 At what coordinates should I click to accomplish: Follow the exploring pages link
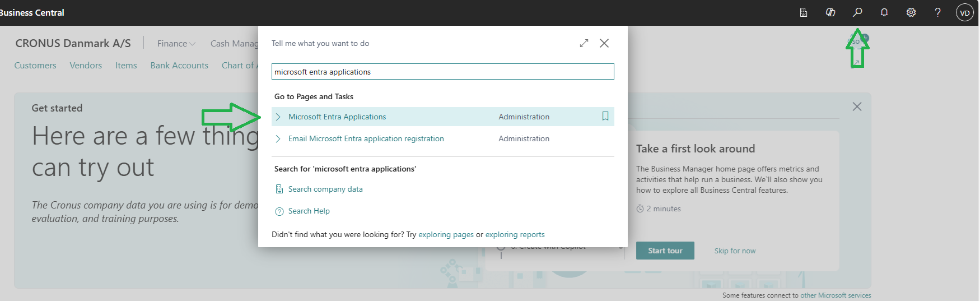446,234
